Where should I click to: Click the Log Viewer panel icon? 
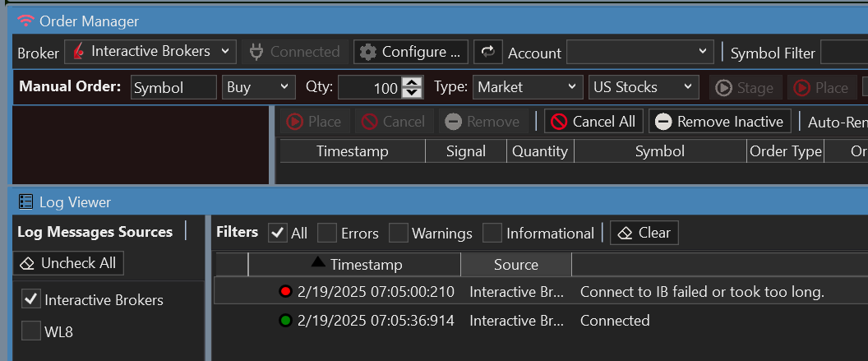click(x=25, y=202)
